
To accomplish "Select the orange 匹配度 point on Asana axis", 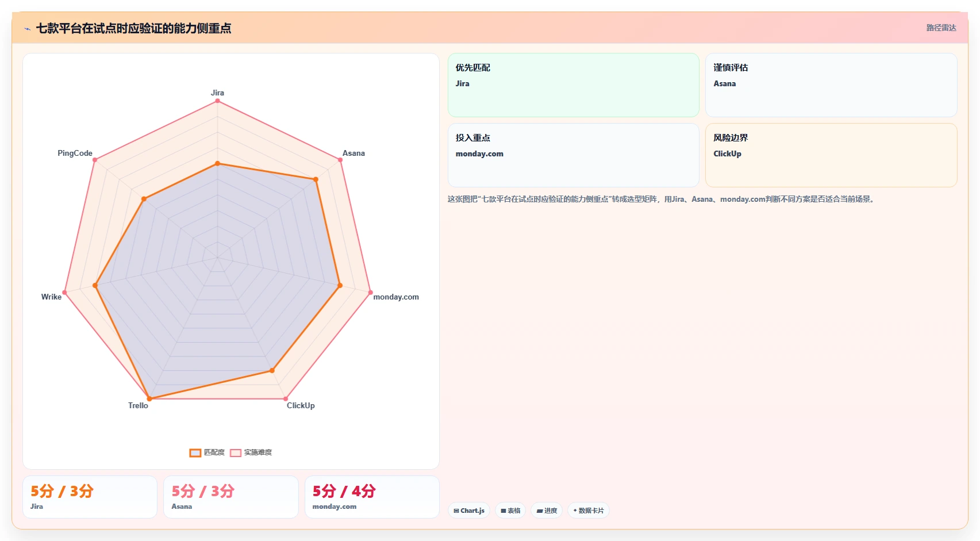I will coord(316,179).
